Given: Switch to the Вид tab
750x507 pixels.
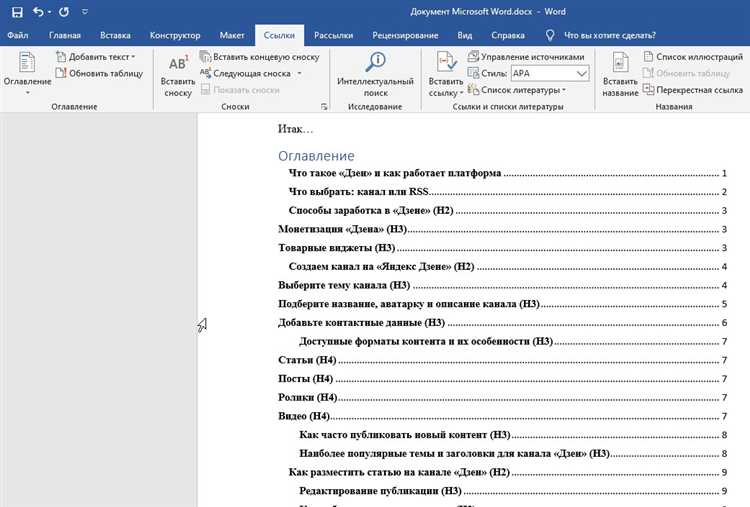Looking at the screenshot, I should click(464, 35).
